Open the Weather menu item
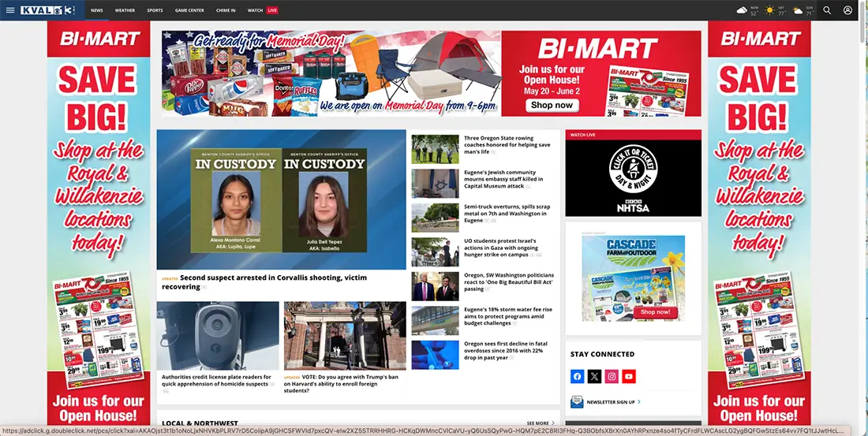This screenshot has height=436, width=868. coord(125,10)
